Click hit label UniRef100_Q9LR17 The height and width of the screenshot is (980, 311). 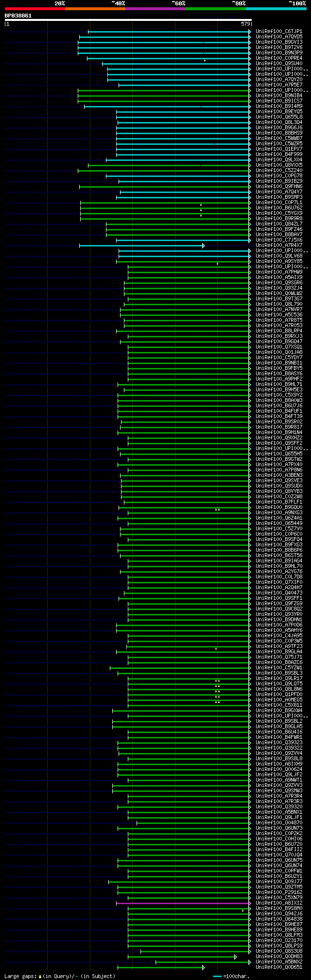point(279,678)
